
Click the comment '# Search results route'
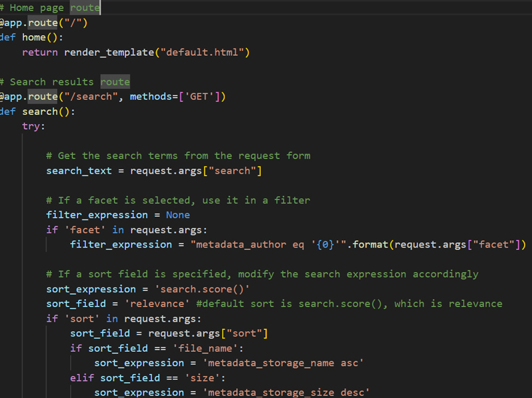pyautogui.click(x=65, y=82)
